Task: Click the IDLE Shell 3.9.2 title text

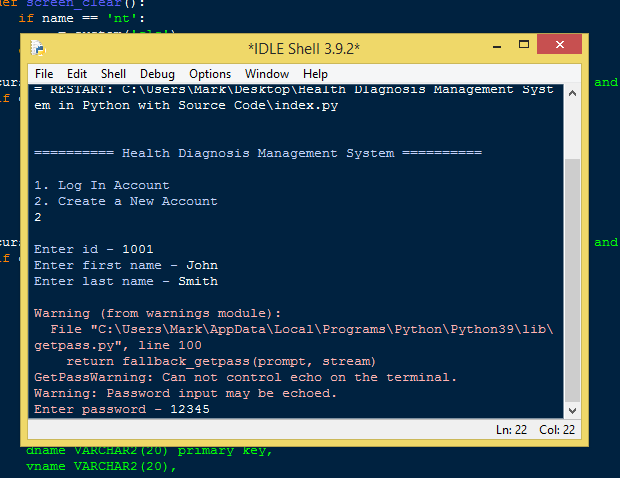Action: pyautogui.click(x=303, y=48)
